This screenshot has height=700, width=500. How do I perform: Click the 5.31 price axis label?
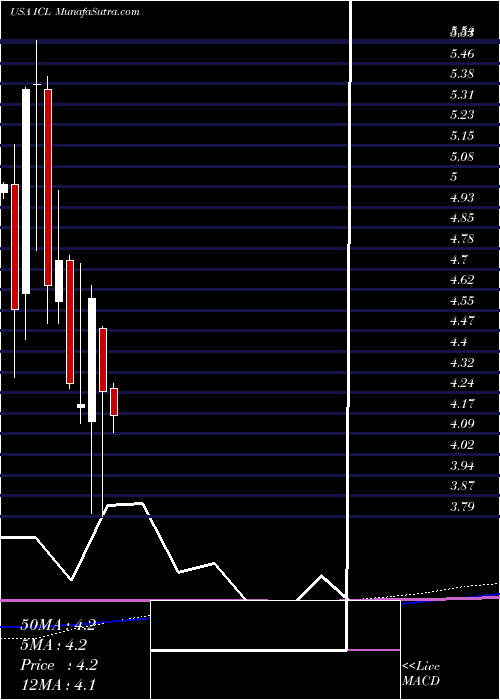[462, 95]
